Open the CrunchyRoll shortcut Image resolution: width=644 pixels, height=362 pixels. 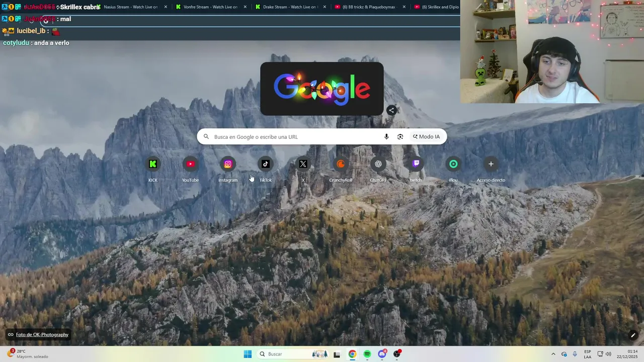341,169
